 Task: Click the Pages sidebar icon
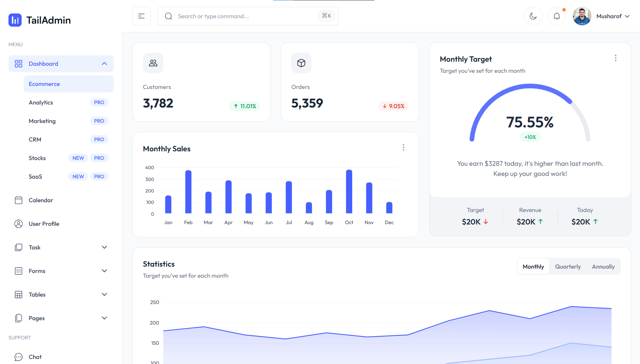coord(19,318)
